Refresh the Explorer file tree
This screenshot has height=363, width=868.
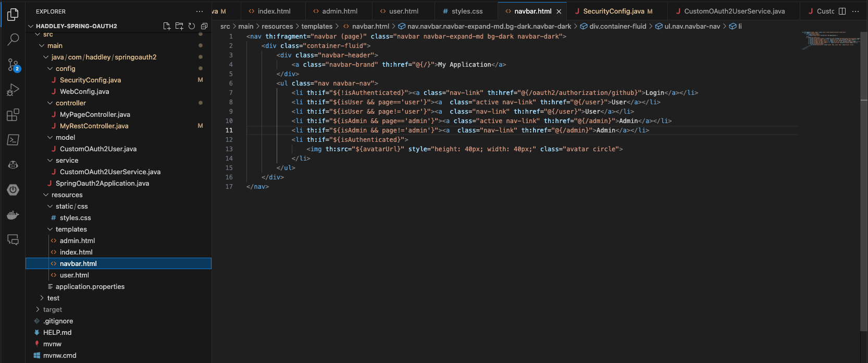pyautogui.click(x=192, y=26)
